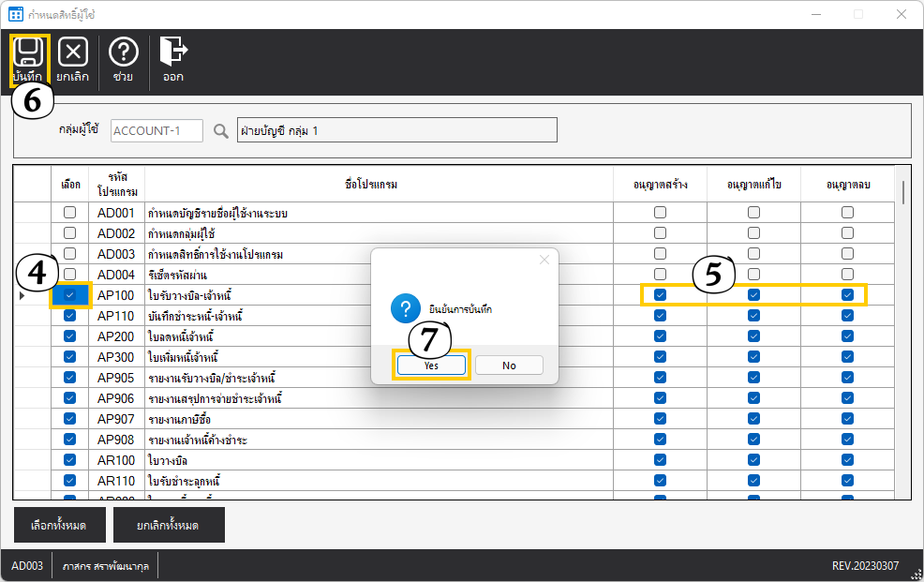Click Yes to confirm saving

tap(431, 366)
